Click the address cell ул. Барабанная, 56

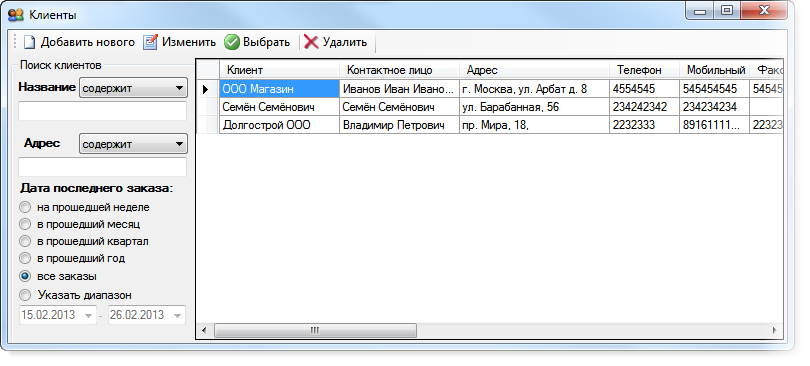click(534, 107)
